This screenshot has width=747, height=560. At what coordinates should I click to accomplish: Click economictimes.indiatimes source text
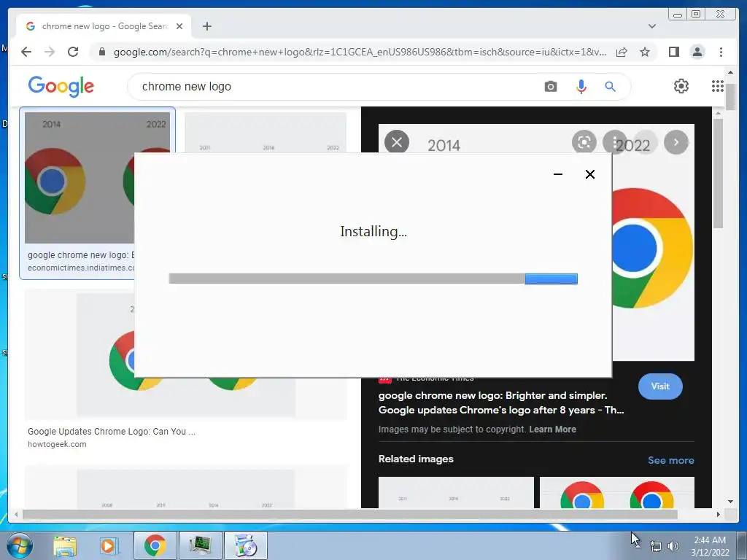(81, 268)
